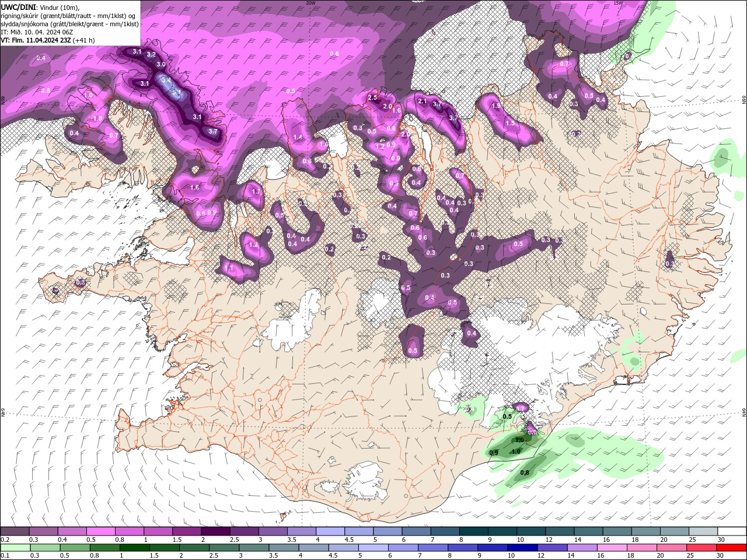Screen dimensions: 747x560
Task: Click the UWC/DINI title text
Action: coord(19,6)
